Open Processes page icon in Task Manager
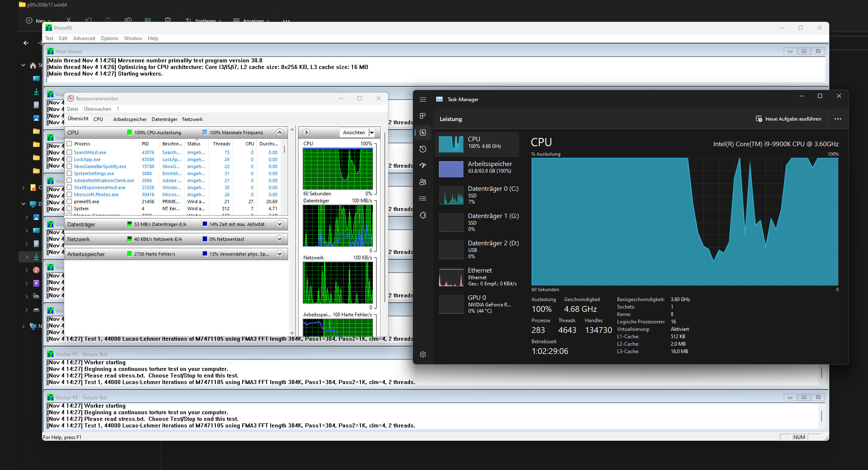Image resolution: width=868 pixels, height=470 pixels. tap(422, 116)
